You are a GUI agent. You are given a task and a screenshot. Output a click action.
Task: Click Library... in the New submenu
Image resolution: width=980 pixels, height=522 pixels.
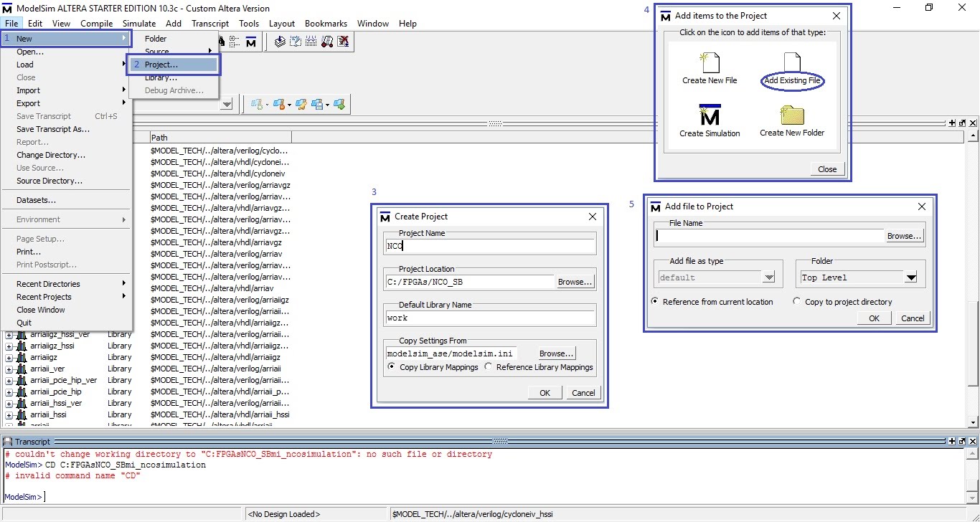pos(161,77)
